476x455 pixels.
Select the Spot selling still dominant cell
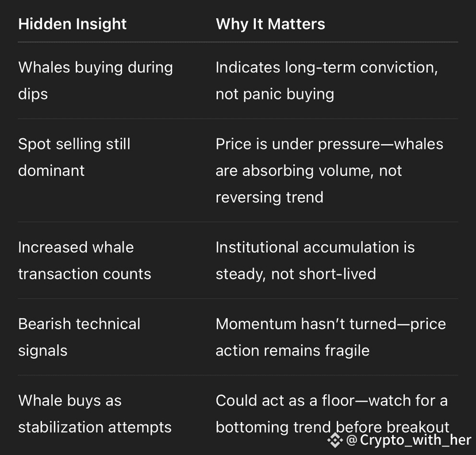coord(74,157)
